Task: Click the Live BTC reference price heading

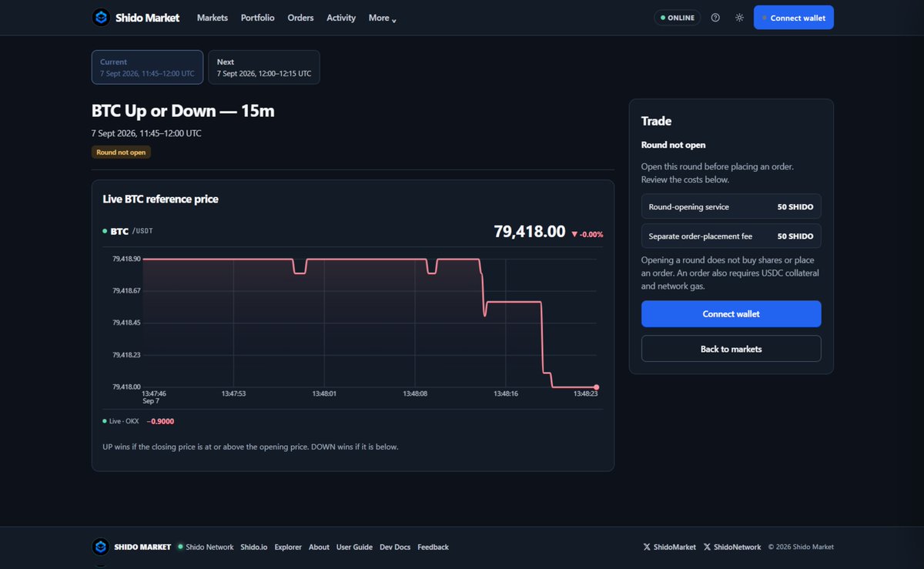Action: tap(160, 199)
